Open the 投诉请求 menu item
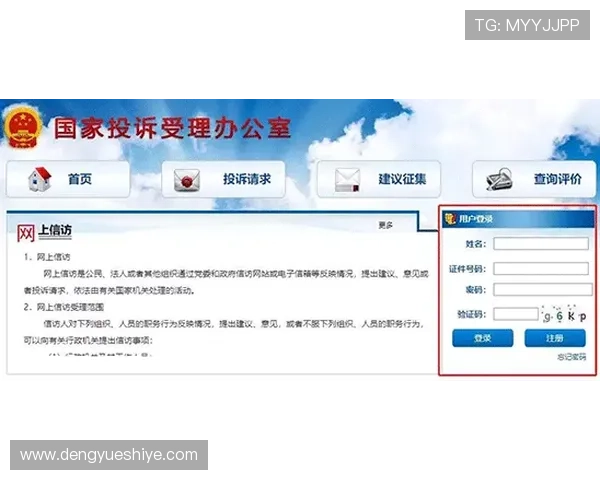Image resolution: width=600 pixels, height=480 pixels. [x=223, y=179]
